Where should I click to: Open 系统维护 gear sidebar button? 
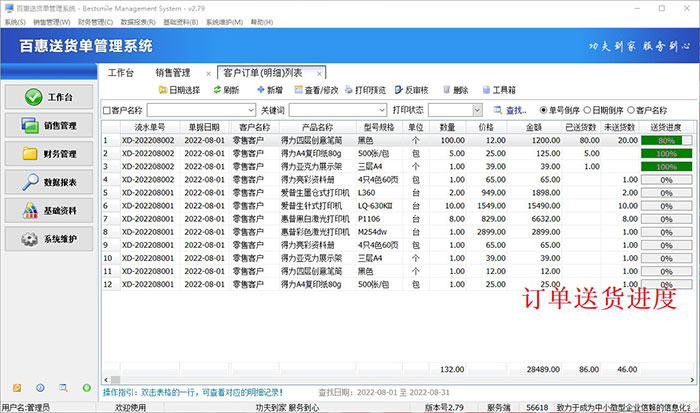49,239
